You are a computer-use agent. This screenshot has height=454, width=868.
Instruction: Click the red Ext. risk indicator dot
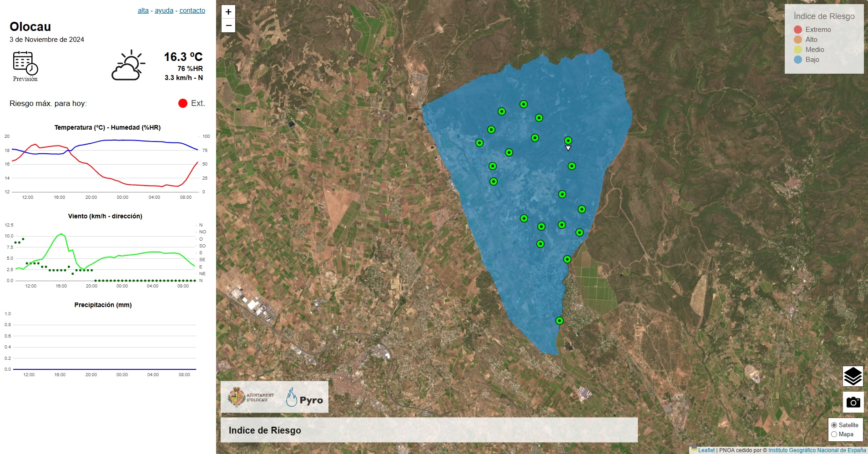[183, 103]
